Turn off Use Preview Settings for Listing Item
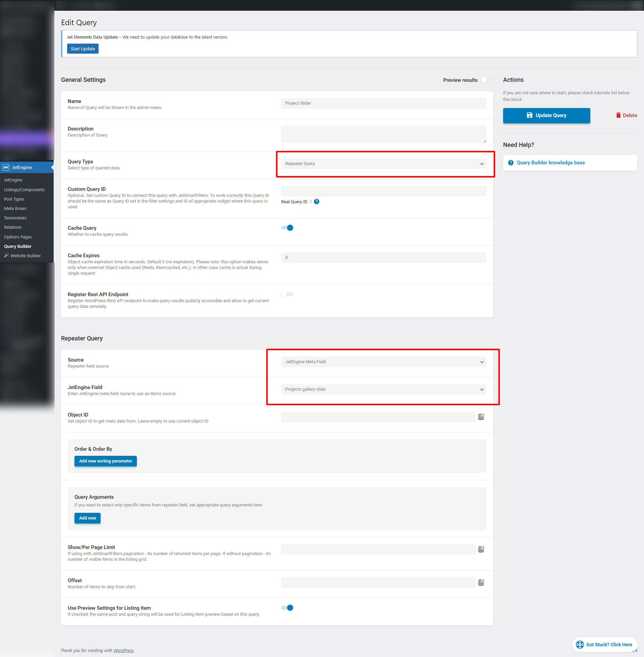The width and height of the screenshot is (644, 657). click(286, 607)
